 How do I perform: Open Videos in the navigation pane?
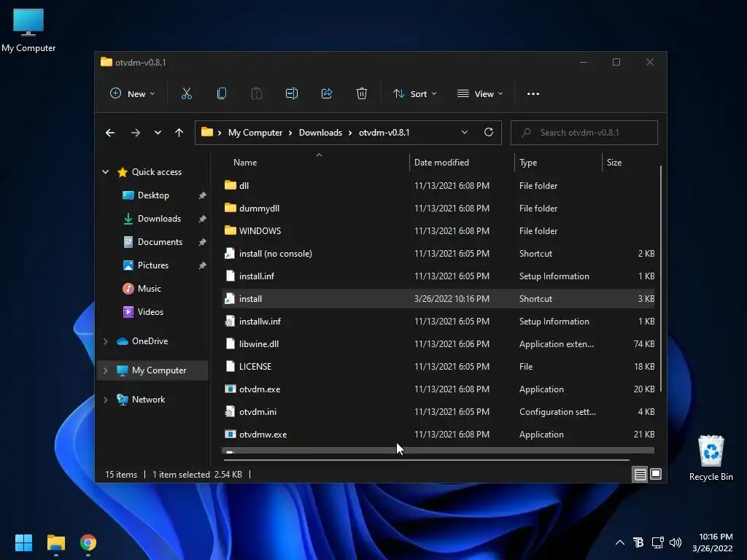click(x=150, y=312)
